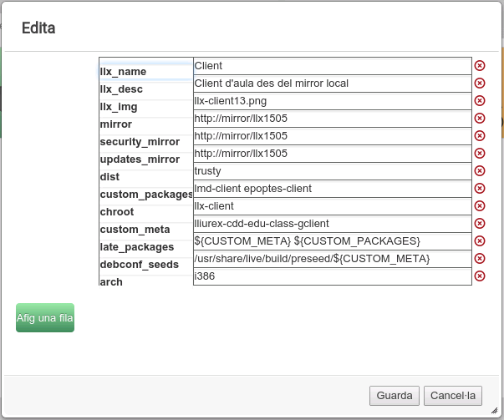Click the Guarda button
The height and width of the screenshot is (420, 504).
click(x=395, y=395)
